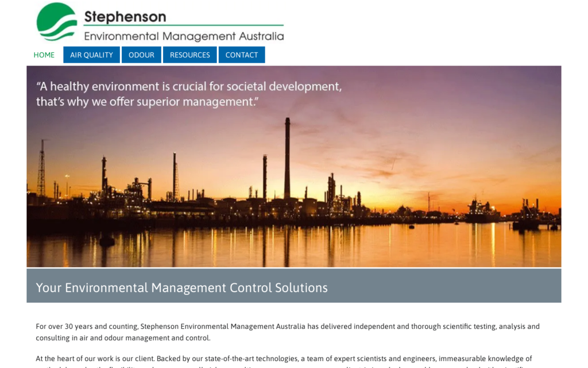Click the Stephenson green globe logo

point(56,23)
